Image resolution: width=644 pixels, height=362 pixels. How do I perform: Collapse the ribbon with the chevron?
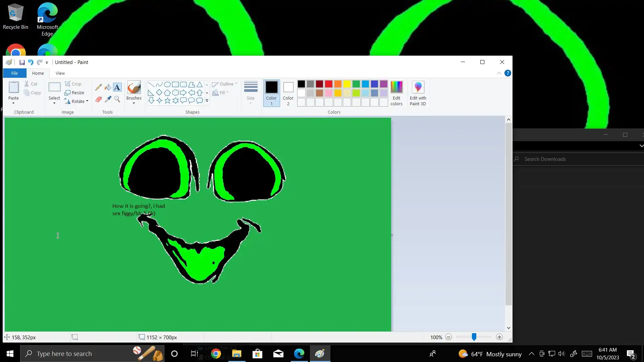coord(499,73)
